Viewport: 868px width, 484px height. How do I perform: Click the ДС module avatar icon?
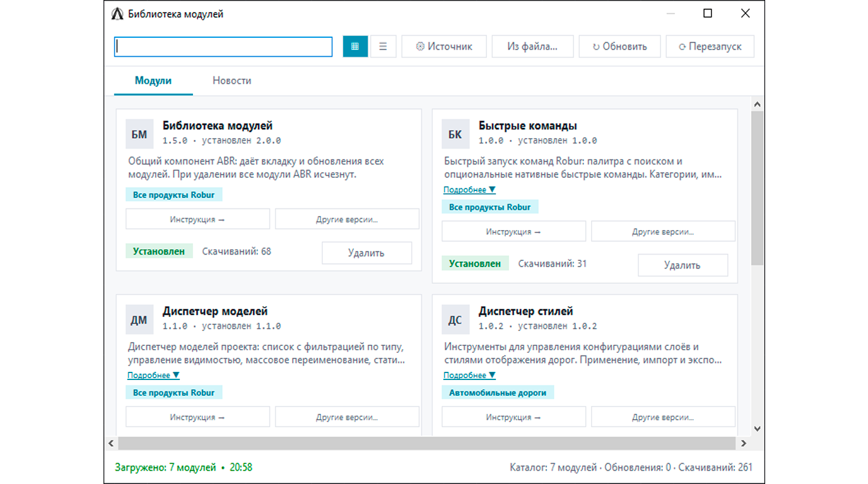455,320
